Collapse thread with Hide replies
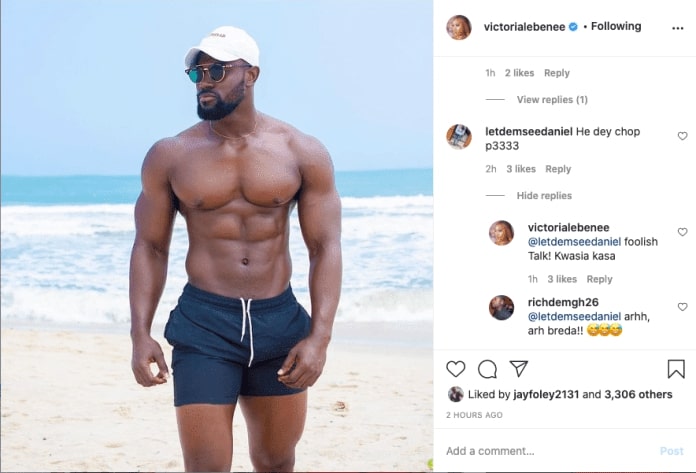Image resolution: width=696 pixels, height=473 pixels. click(544, 196)
